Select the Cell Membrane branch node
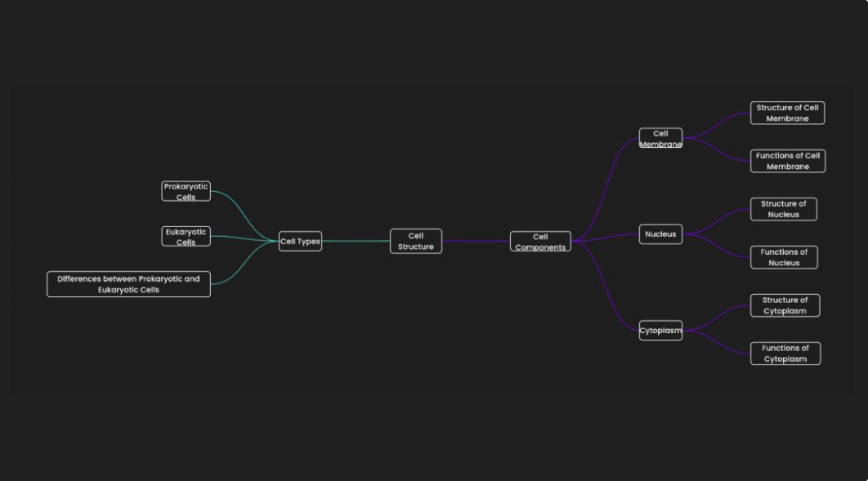The height and width of the screenshot is (481, 868). [x=660, y=138]
